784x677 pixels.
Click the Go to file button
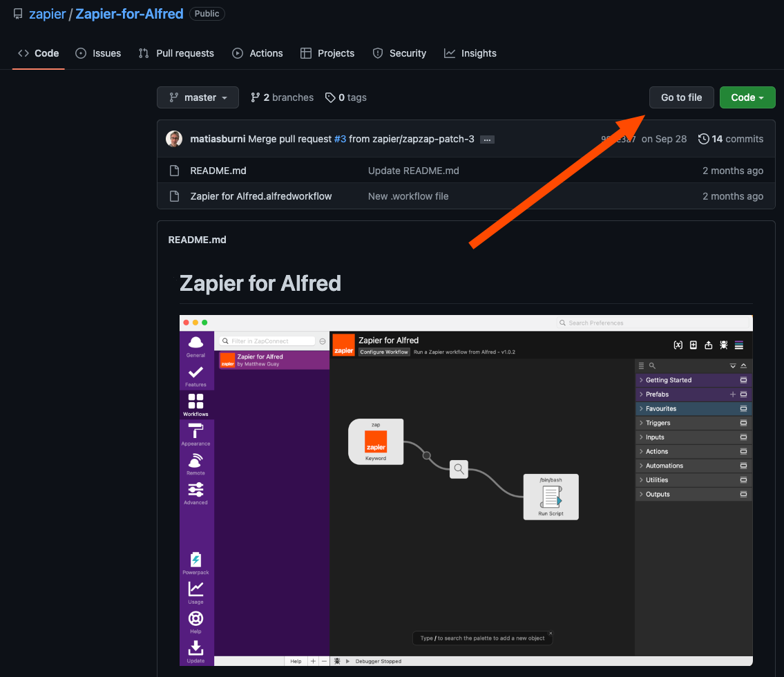point(681,97)
